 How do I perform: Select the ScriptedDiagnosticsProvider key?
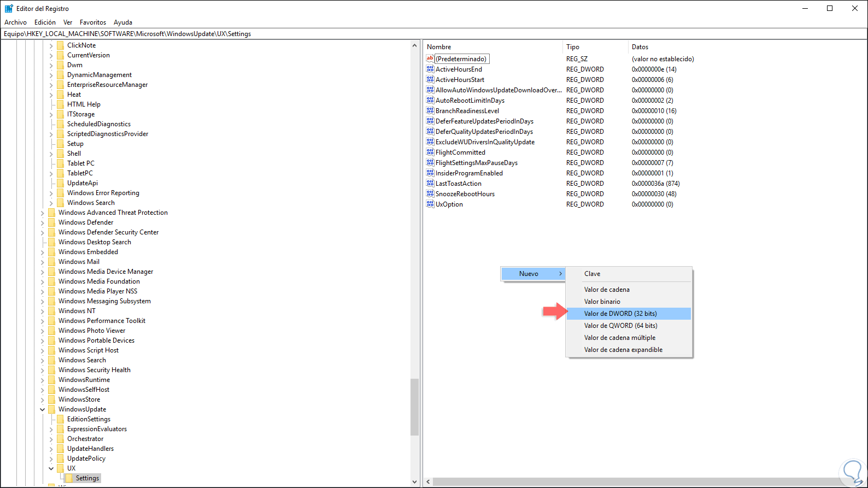(108, 134)
